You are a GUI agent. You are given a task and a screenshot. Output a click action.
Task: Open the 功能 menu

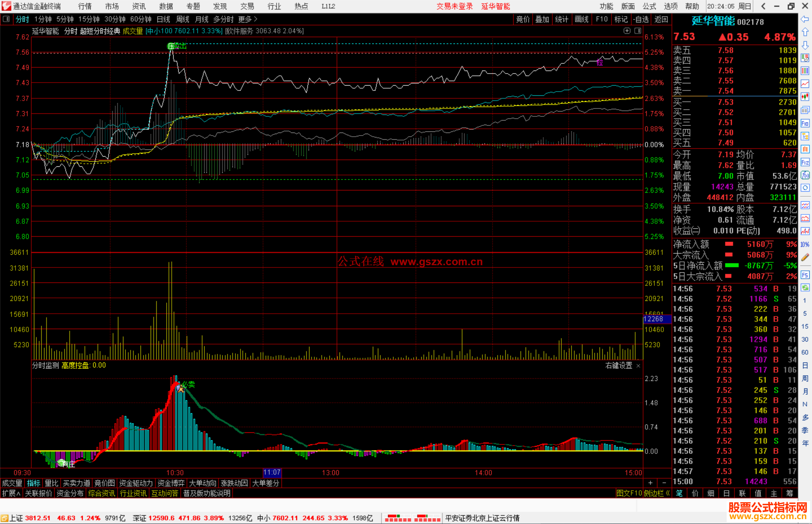pos(606,6)
